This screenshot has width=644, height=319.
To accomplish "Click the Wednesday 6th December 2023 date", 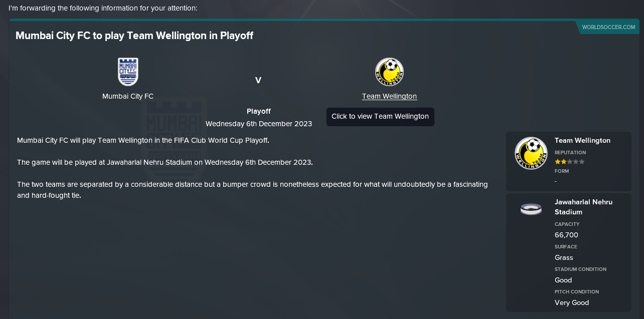I will [x=259, y=124].
